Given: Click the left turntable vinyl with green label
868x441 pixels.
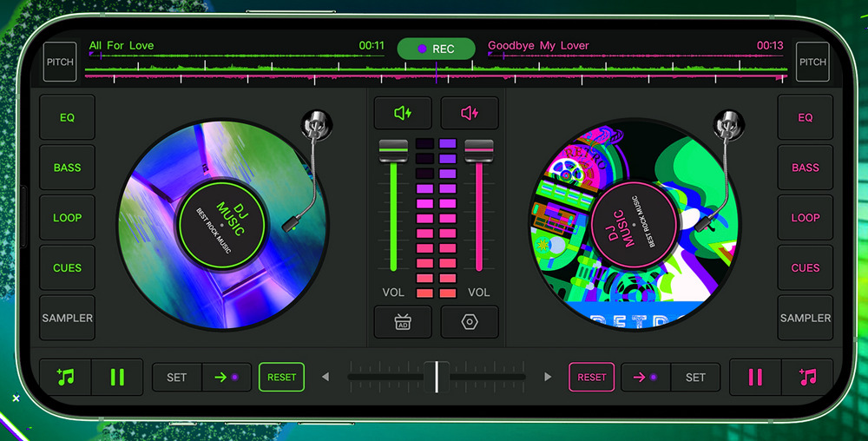Looking at the screenshot, I should coord(222,225).
